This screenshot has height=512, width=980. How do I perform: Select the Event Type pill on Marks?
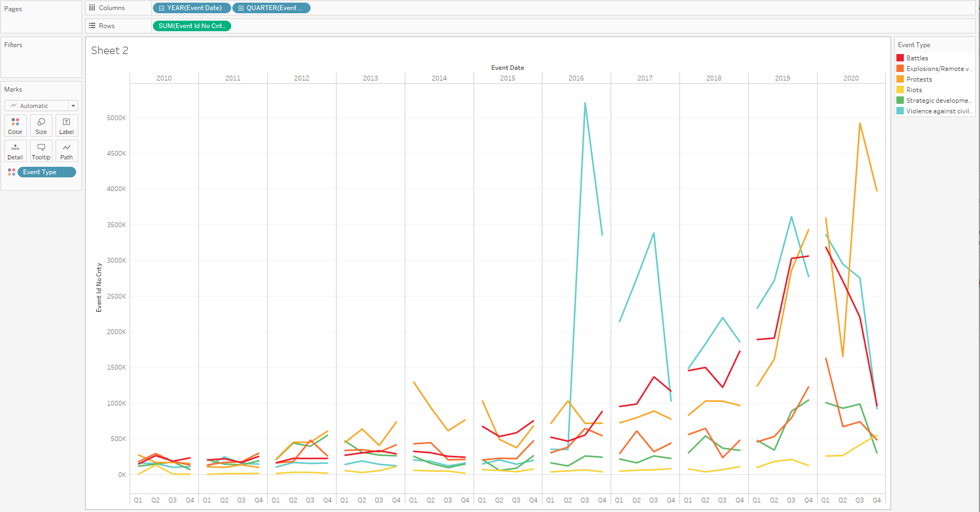click(x=47, y=172)
